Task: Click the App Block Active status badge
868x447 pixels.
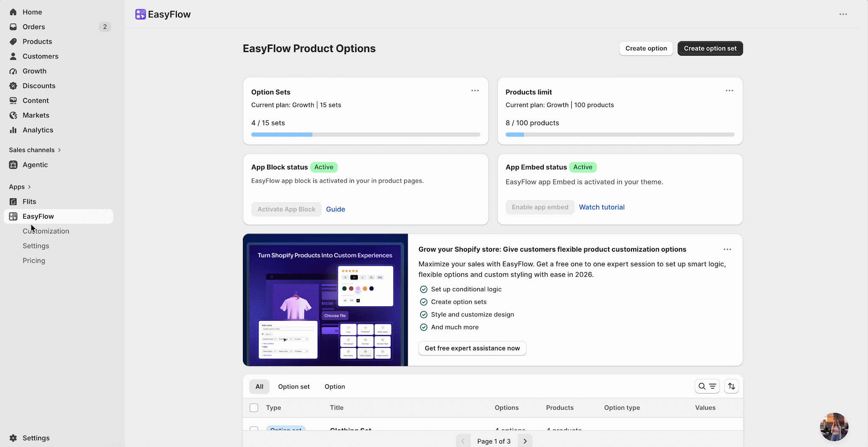Action: pyautogui.click(x=324, y=167)
